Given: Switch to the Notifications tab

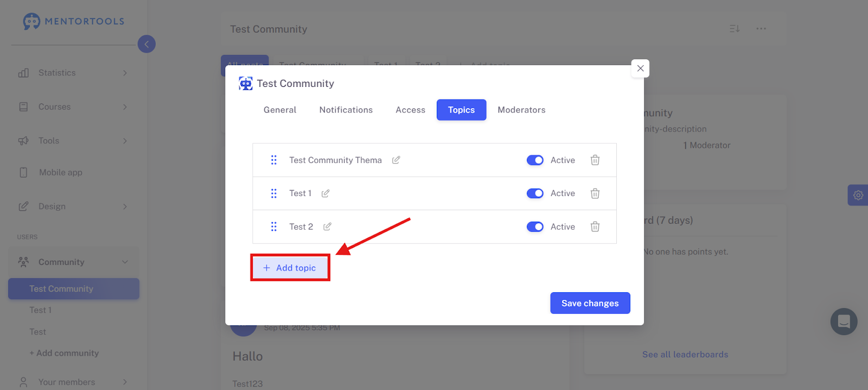Looking at the screenshot, I should [x=346, y=110].
